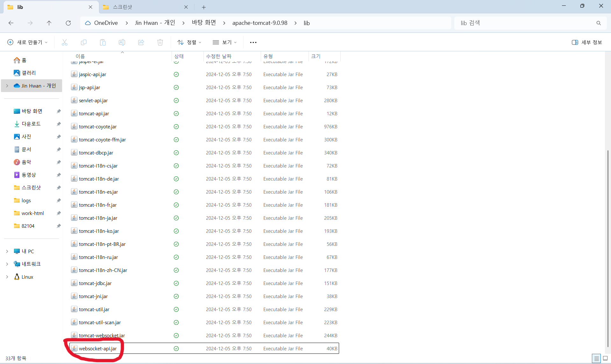This screenshot has width=611, height=364.
Task: Unpin 82104 using its pin icon
Action: [59, 226]
